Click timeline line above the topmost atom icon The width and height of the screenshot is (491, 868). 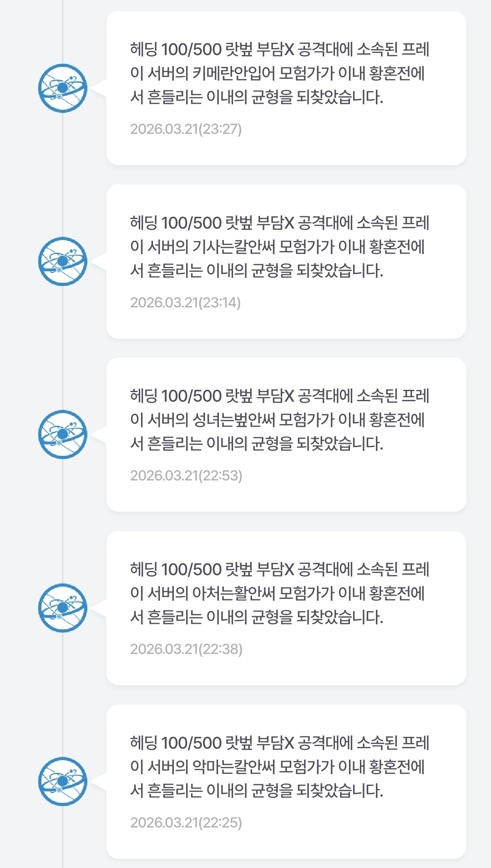tap(63, 27)
